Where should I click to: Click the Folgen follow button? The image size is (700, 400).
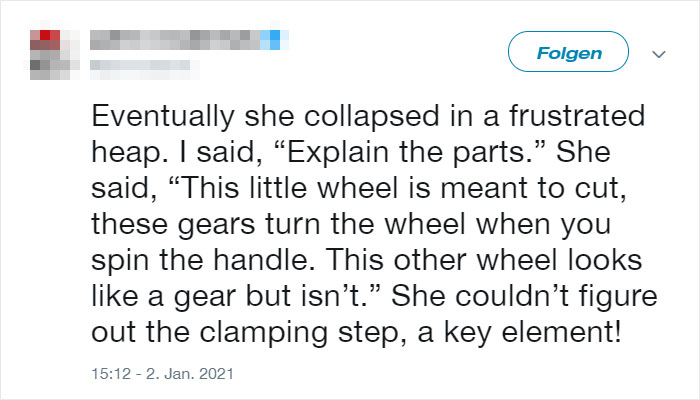tap(568, 52)
